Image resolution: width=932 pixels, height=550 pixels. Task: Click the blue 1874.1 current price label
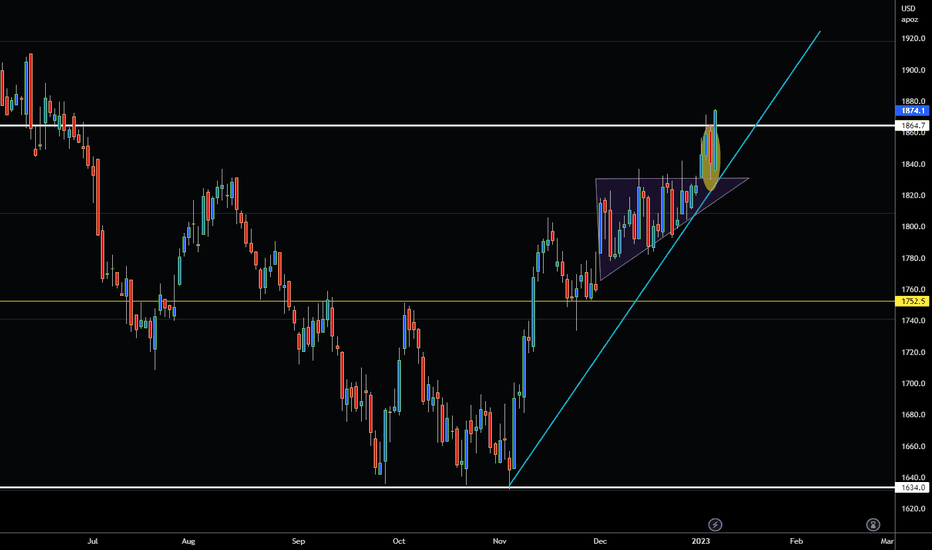pyautogui.click(x=912, y=111)
